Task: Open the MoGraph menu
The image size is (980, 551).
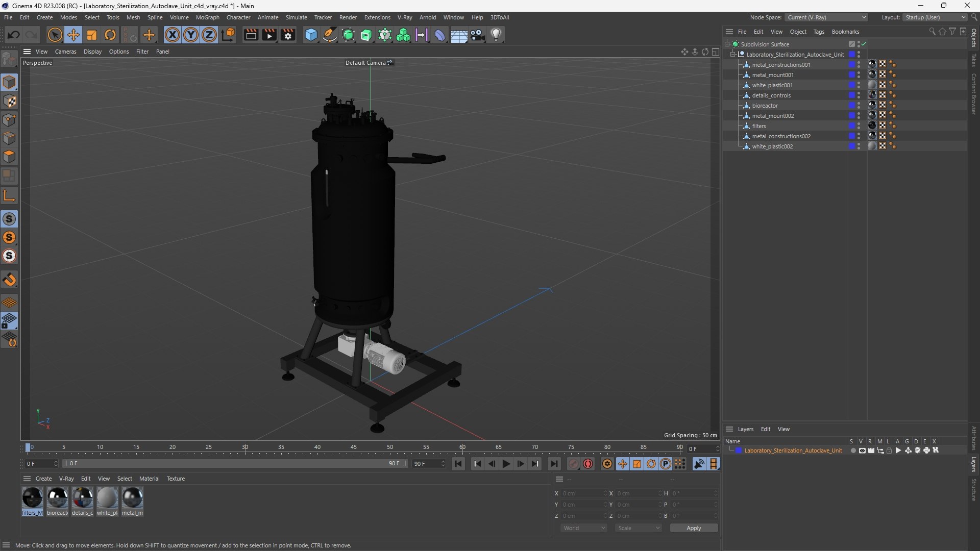Action: (x=207, y=17)
